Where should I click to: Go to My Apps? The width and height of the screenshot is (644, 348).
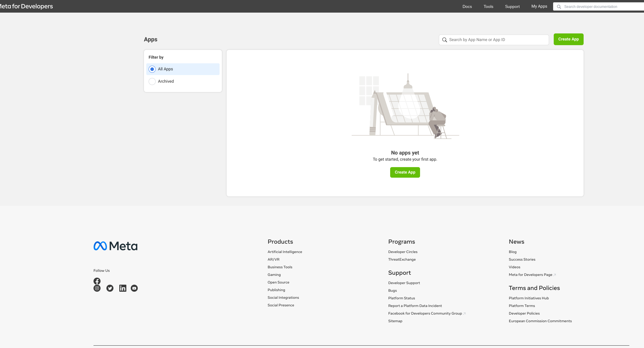[539, 6]
